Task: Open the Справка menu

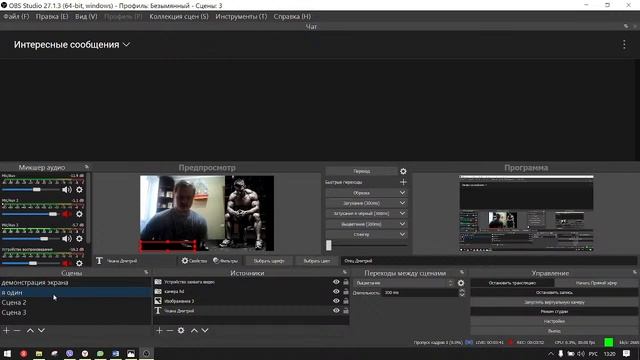Action: (x=292, y=16)
